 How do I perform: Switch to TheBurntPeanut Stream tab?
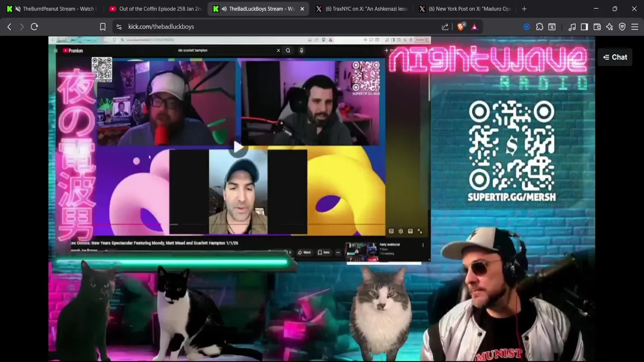(52, 9)
